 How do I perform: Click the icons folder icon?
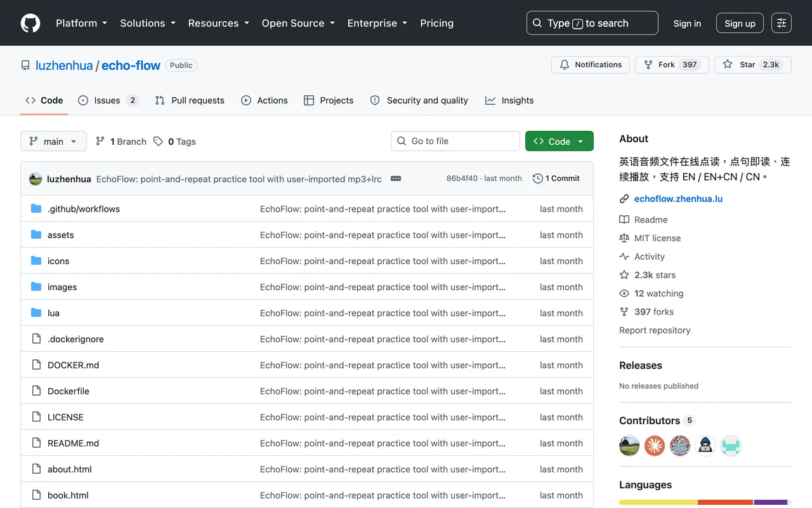click(x=36, y=261)
